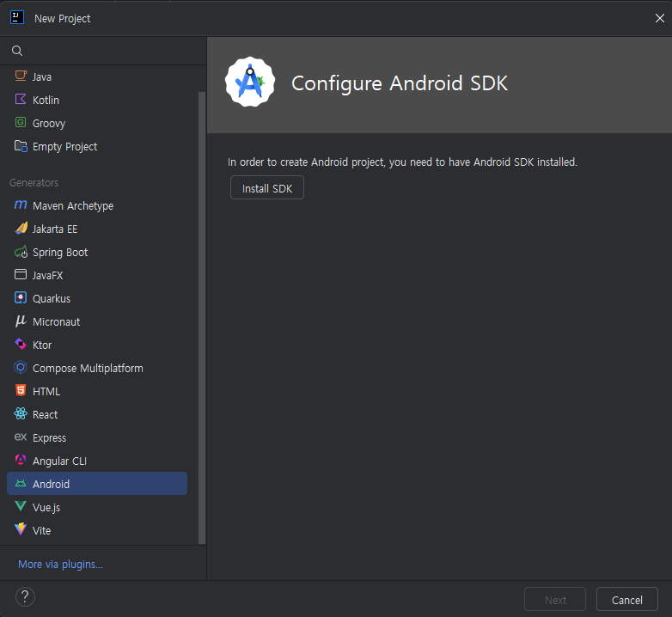This screenshot has width=672, height=617.
Task: Click the HTML5 shield icon
Action: click(x=21, y=391)
